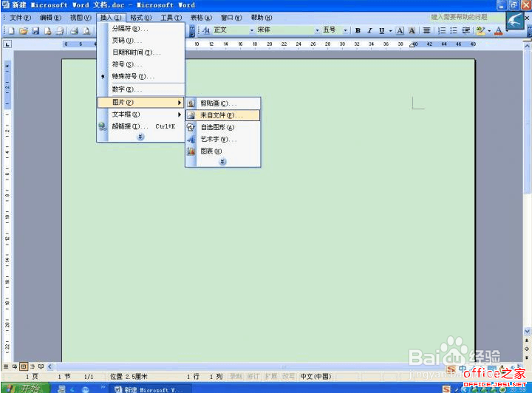
Task: Open the 文件 menu
Action: tap(20, 18)
